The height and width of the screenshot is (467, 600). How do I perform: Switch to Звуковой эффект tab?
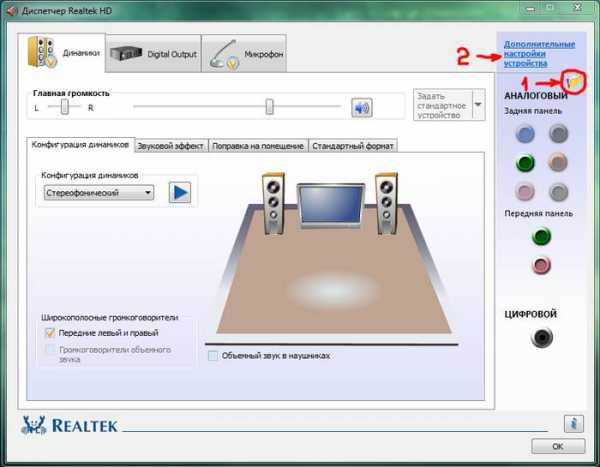pos(171,146)
